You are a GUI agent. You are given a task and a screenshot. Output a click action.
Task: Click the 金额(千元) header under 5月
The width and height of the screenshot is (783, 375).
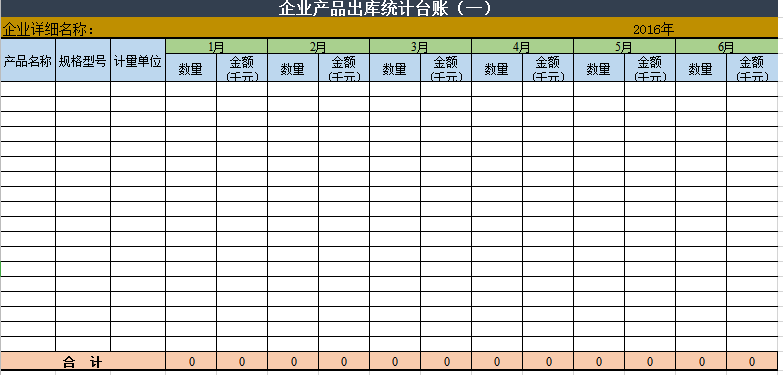650,68
